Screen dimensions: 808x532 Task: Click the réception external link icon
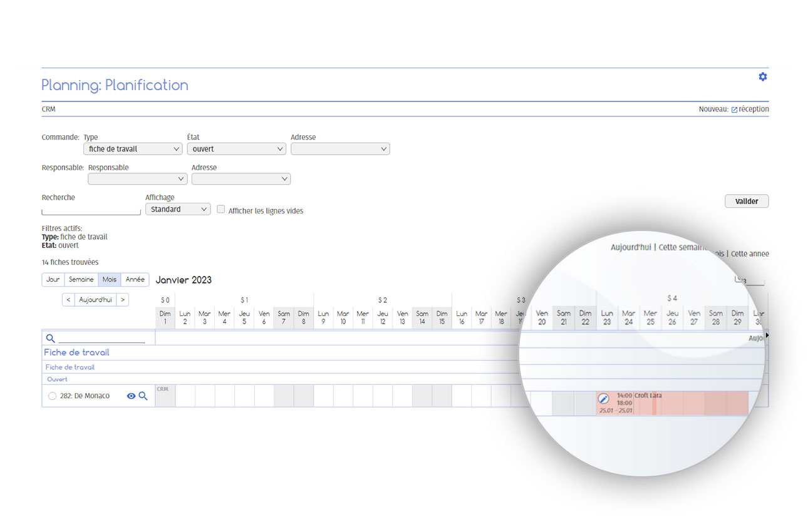734,110
